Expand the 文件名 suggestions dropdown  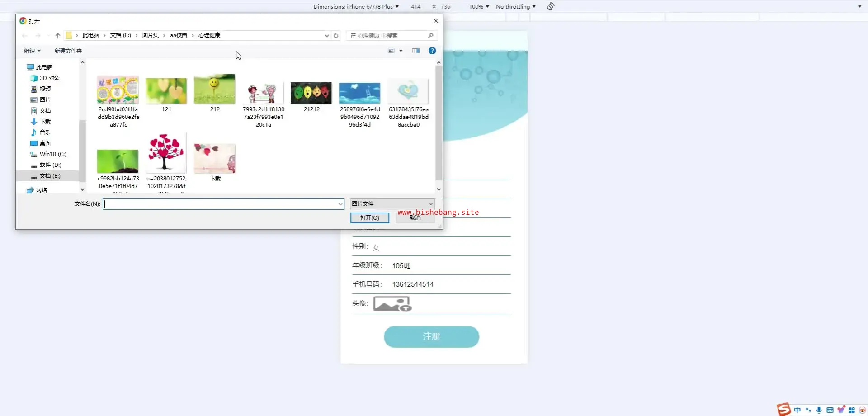(x=340, y=204)
